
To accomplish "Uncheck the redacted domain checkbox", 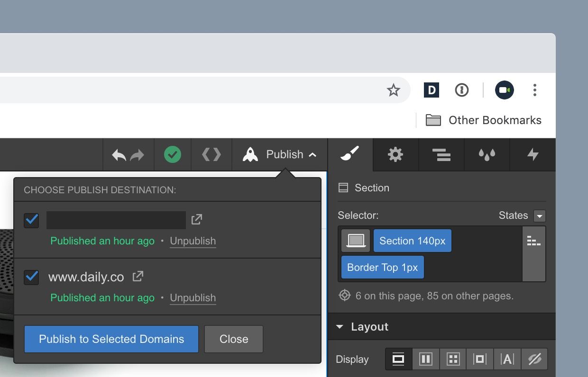I will (31, 220).
